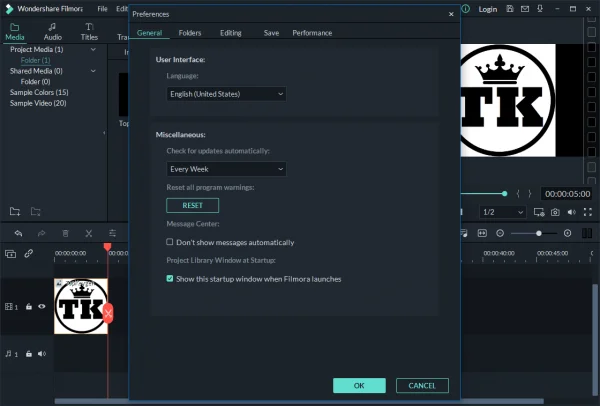Zoom in the timeline with plus icon
Image resolution: width=600 pixels, height=406 pixels.
pyautogui.click(x=567, y=233)
